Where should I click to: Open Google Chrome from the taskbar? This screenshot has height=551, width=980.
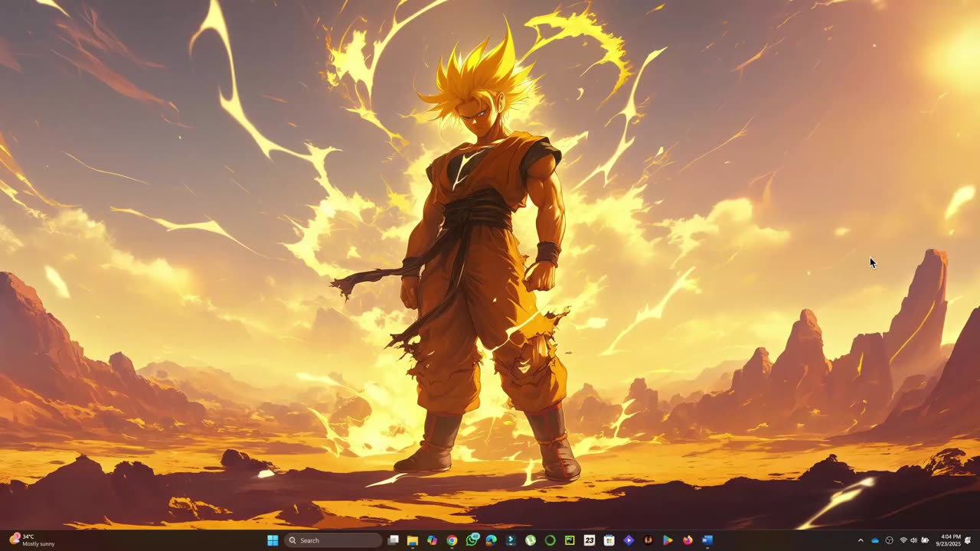point(452,540)
